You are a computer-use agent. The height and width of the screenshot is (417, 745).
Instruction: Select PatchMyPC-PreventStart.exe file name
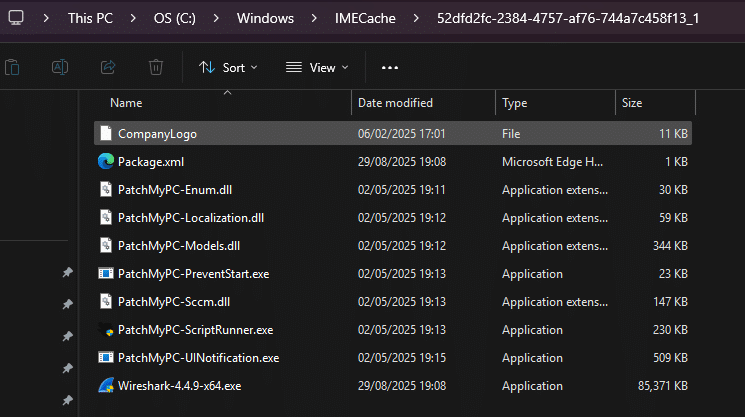193,274
